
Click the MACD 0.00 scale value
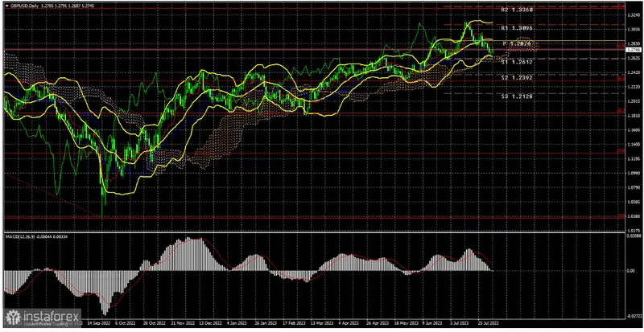click(x=633, y=271)
